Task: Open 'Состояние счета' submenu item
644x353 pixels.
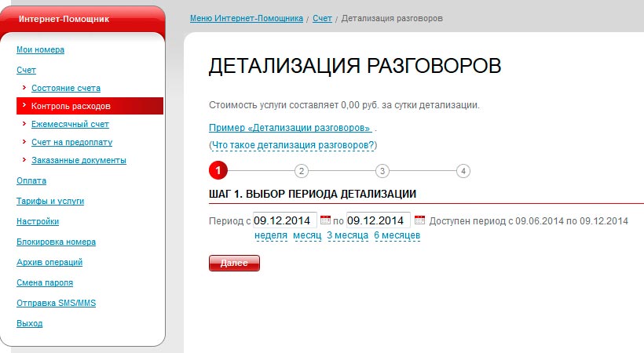Action: 66,88
